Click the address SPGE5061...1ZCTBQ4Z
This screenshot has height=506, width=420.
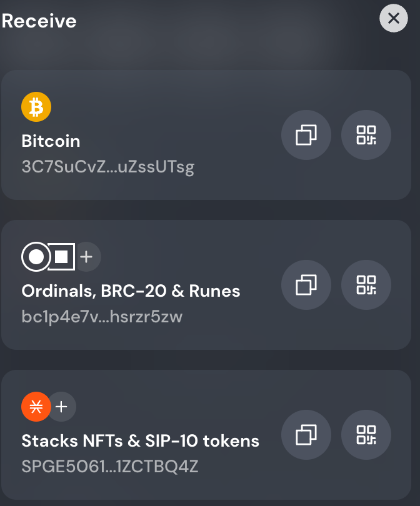(x=110, y=467)
